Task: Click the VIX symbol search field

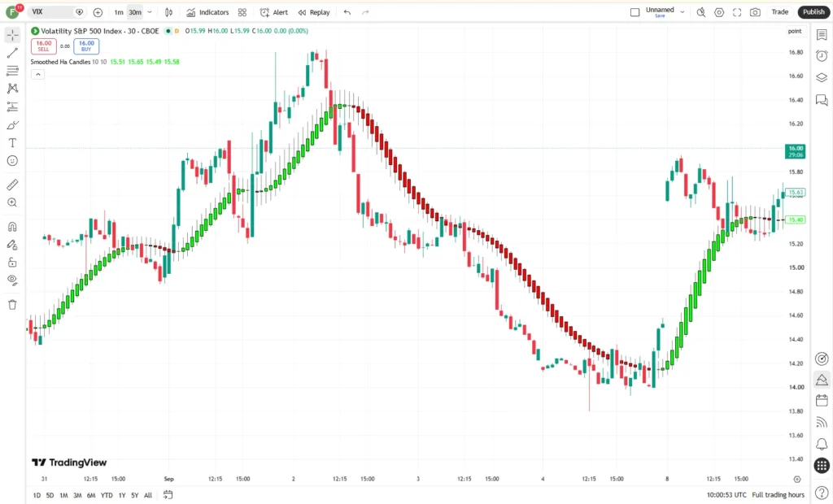Action: click(x=52, y=11)
